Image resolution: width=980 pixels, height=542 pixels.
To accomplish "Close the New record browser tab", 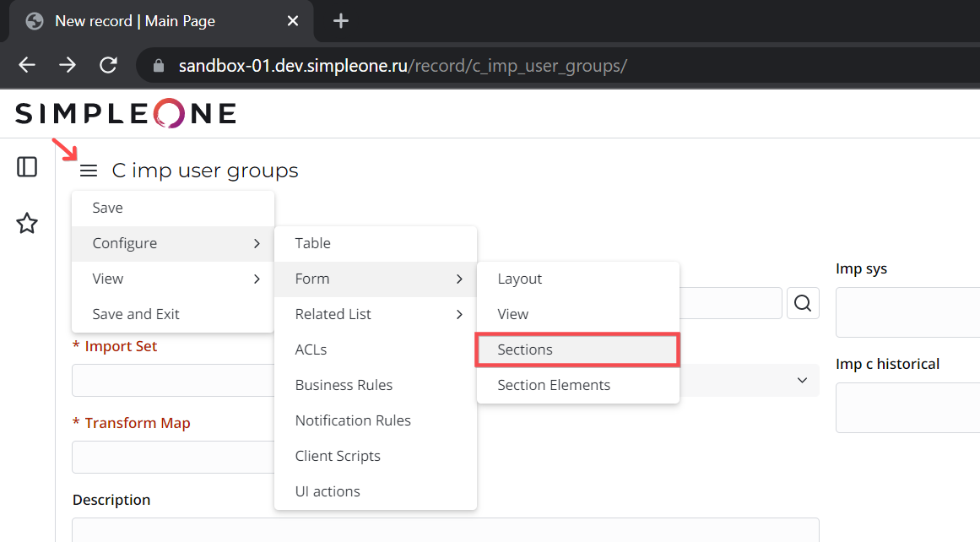I will (x=292, y=21).
